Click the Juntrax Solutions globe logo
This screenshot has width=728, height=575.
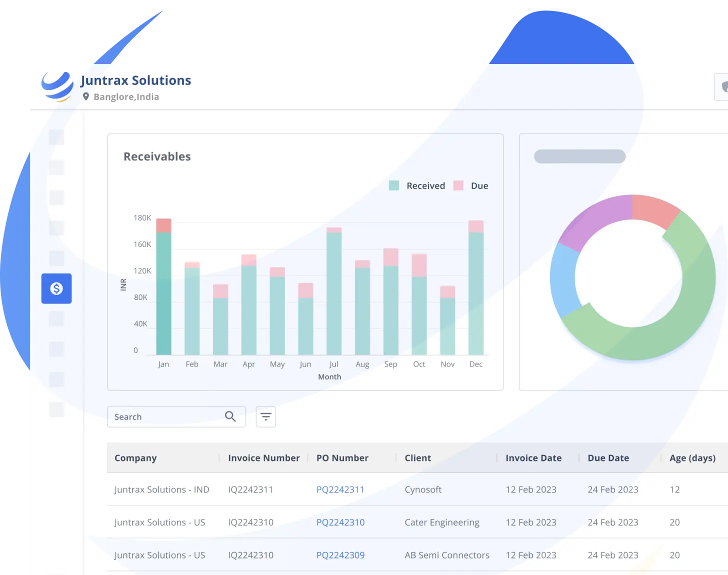click(x=57, y=86)
